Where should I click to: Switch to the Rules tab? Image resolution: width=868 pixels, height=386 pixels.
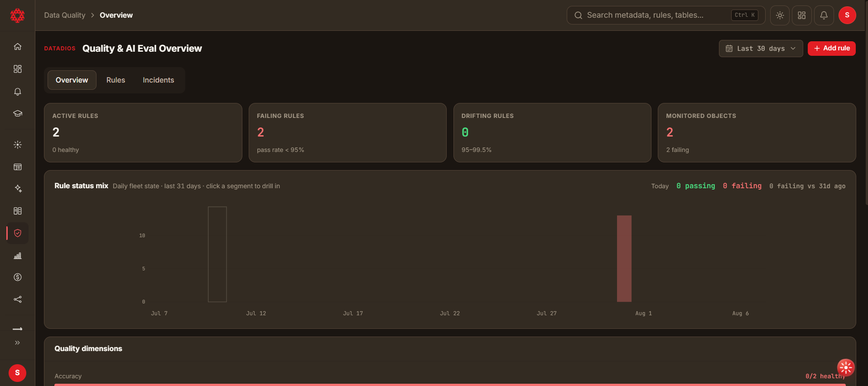pyautogui.click(x=116, y=80)
